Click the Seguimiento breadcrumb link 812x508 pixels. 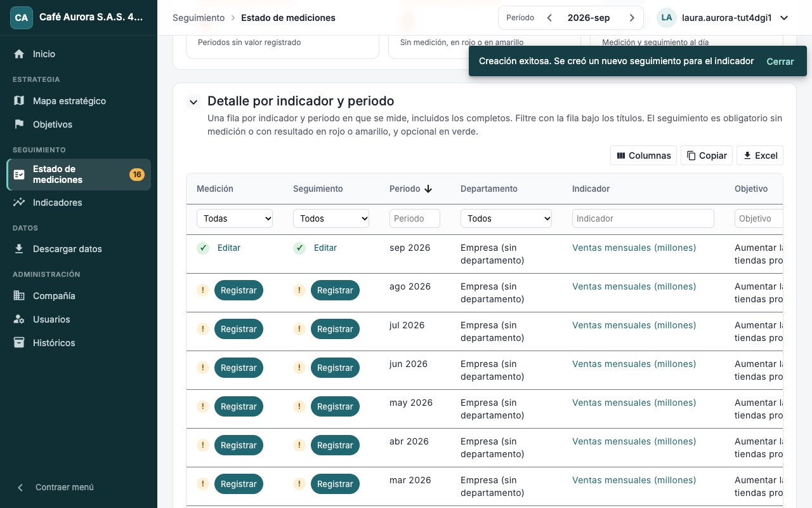(x=199, y=18)
